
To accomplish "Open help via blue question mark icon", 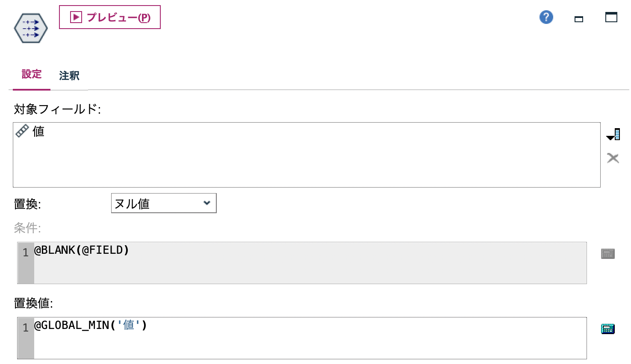I will (x=546, y=18).
